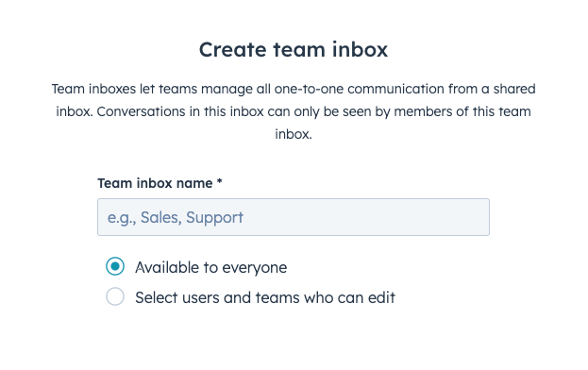Click the empty radio circle for selected users
The image size is (588, 370).
coord(115,296)
